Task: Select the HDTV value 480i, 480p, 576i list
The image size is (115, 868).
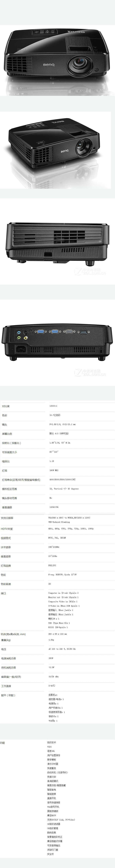Action: [71, 529]
